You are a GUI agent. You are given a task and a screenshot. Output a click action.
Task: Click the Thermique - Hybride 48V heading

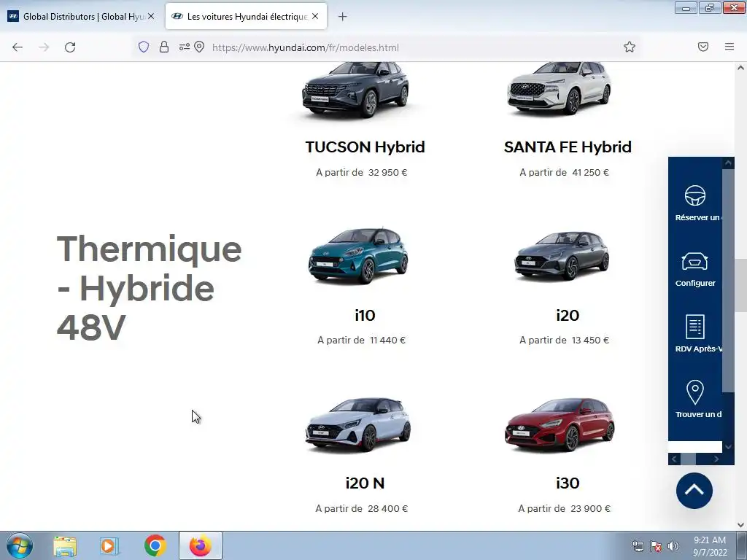tap(149, 288)
